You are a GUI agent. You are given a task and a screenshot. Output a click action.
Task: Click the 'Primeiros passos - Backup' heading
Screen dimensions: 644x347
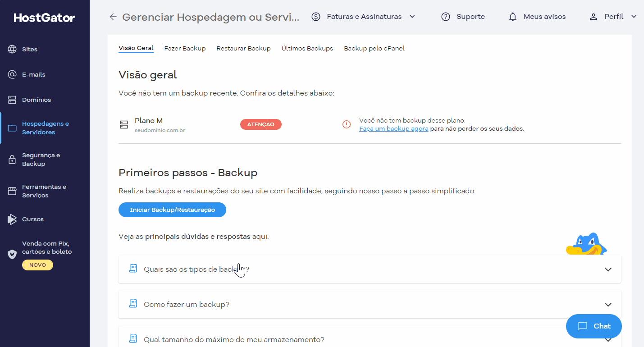(188, 173)
